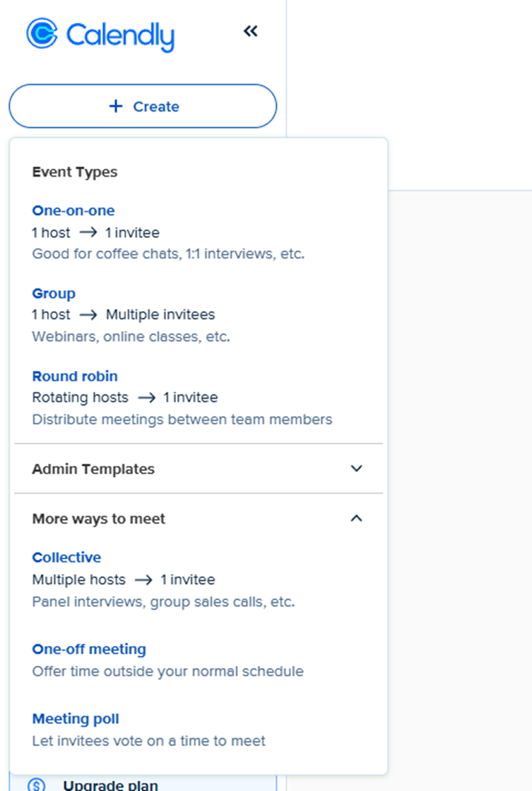Collapse More ways to meet chevron

point(356,518)
